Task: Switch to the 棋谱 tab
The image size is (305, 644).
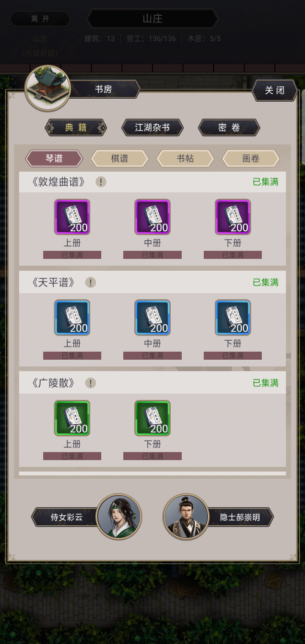Action: click(x=120, y=158)
